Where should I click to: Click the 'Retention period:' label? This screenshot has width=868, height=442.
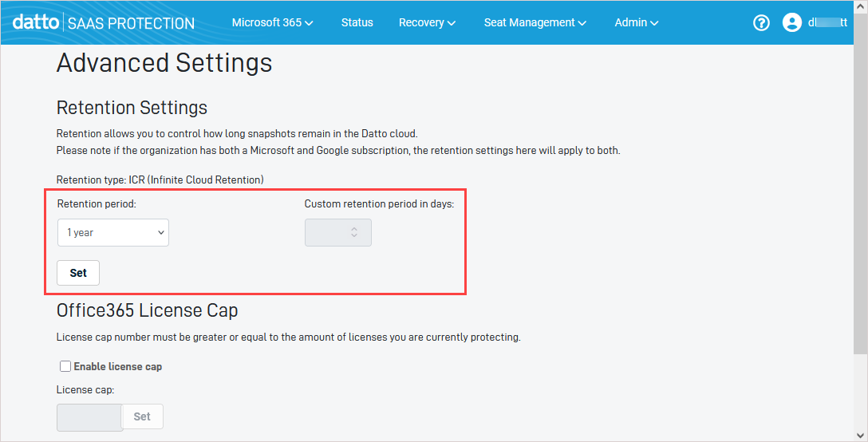click(97, 203)
